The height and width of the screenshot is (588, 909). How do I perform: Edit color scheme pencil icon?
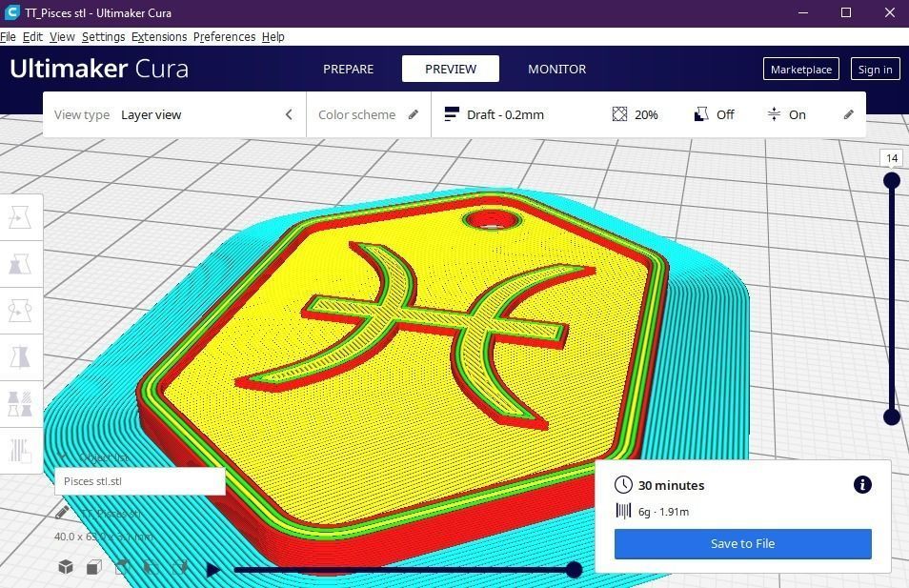pos(414,114)
